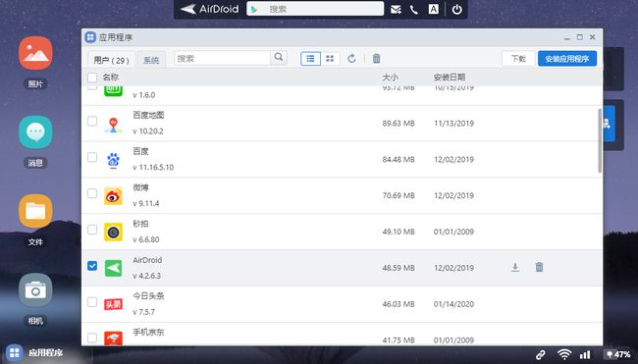The width and height of the screenshot is (638, 364).
Task: Click the 安装应用程序 button
Action: (x=567, y=59)
